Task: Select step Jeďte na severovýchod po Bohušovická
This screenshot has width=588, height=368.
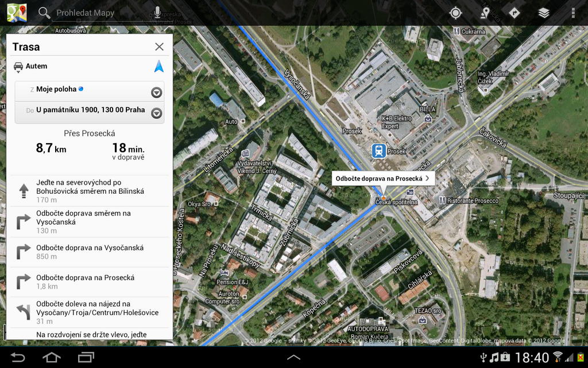Action: tap(89, 191)
